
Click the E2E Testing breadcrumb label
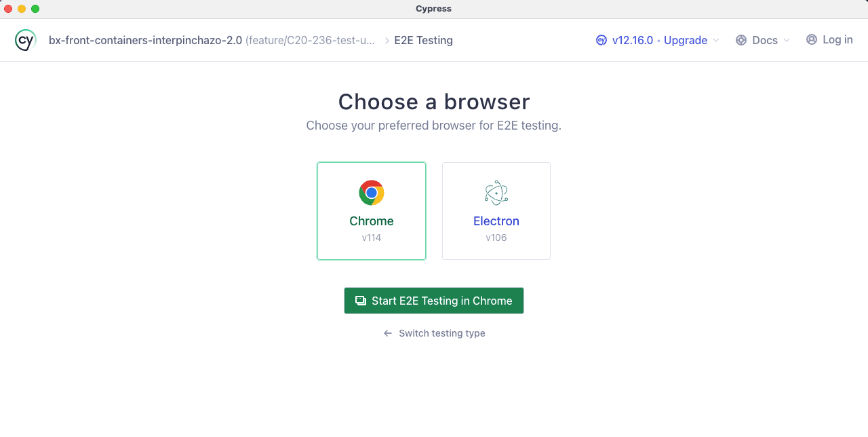click(423, 40)
